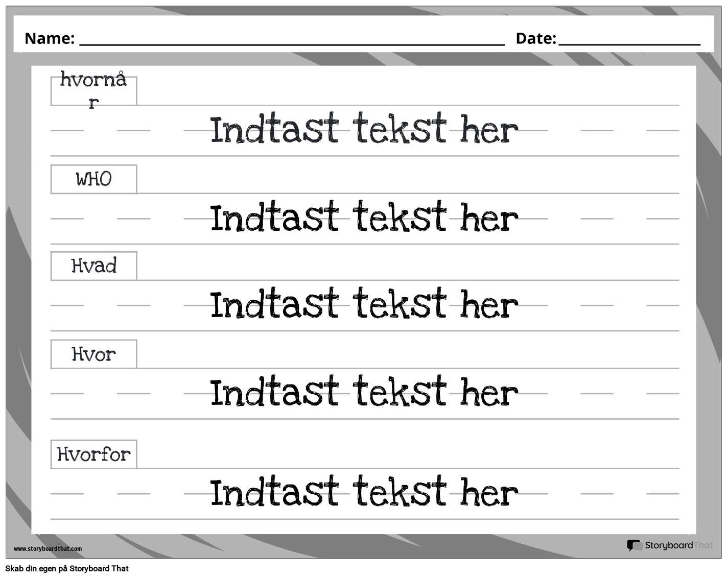Click 'Indtast tekst her' below the WHO label

click(364, 218)
